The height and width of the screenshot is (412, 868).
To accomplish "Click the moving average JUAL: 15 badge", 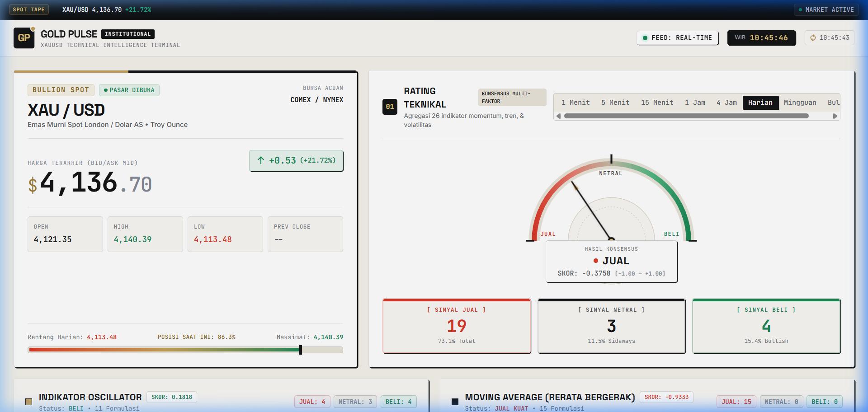I will click(x=736, y=402).
